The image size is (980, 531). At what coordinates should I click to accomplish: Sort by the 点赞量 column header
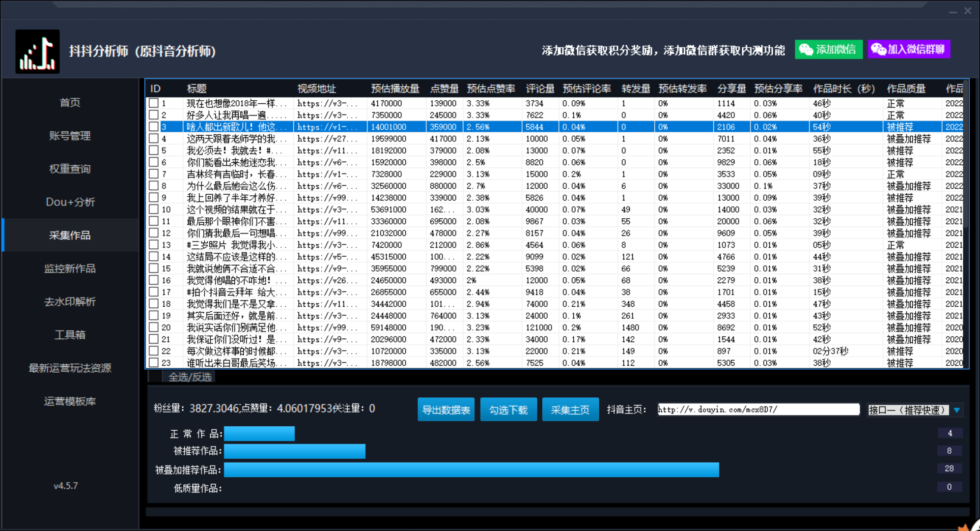444,89
